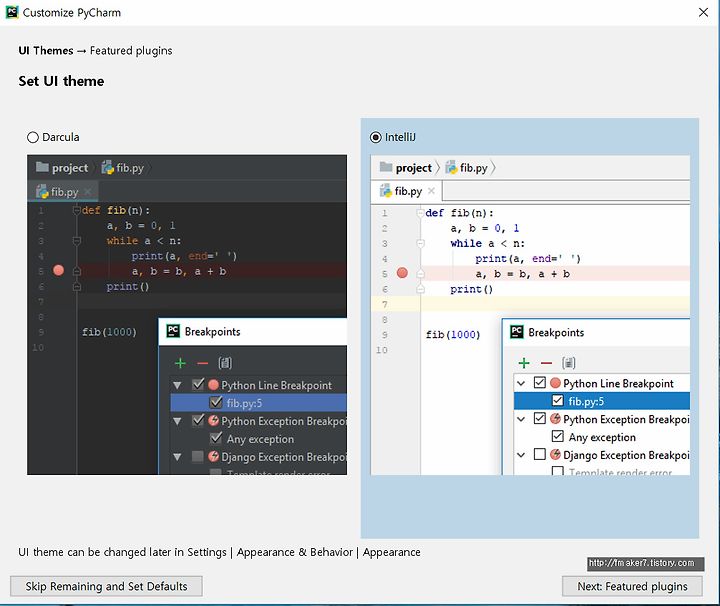Collapse Python Exception Breakpoint node in IntelliJ preview
The width and height of the screenshot is (720, 606).
tap(521, 419)
